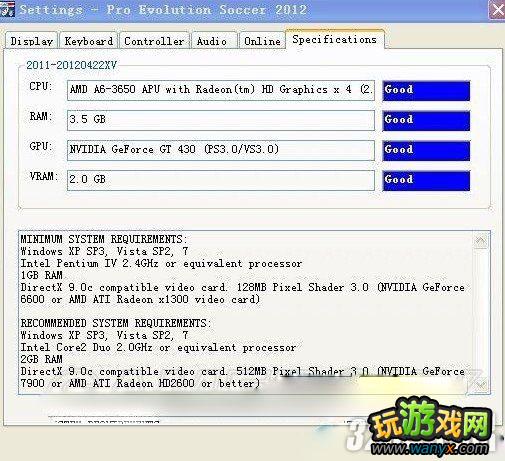
Task: Close the Settings window
Action: [x=497, y=9]
